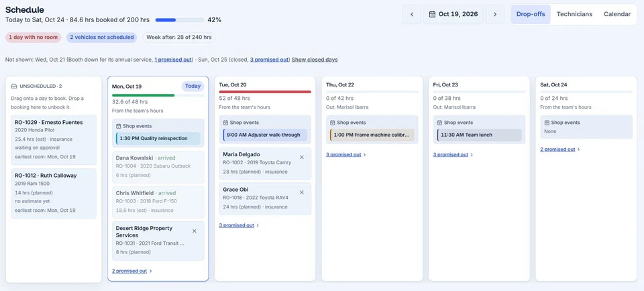Screen dimensions: 644x291
Task: Click Monday's green capacity bar
Action: coord(158,95)
